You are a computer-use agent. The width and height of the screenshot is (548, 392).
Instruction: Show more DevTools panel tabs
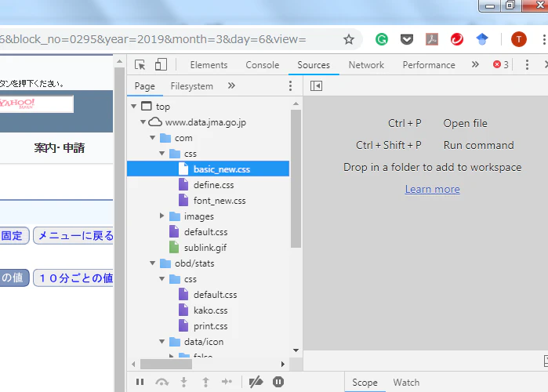(x=475, y=64)
